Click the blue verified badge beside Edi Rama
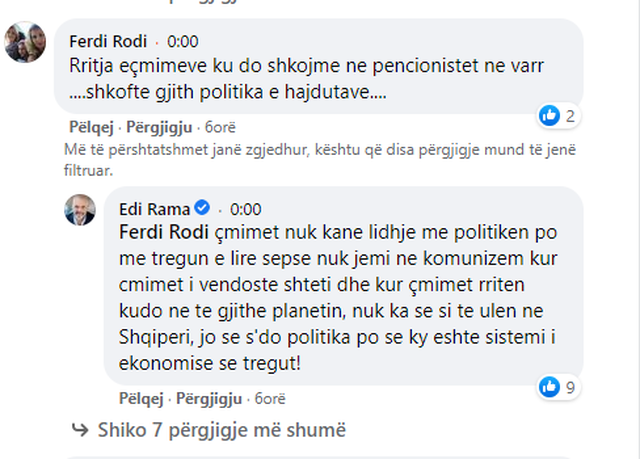This screenshot has height=459, width=640. (200, 208)
